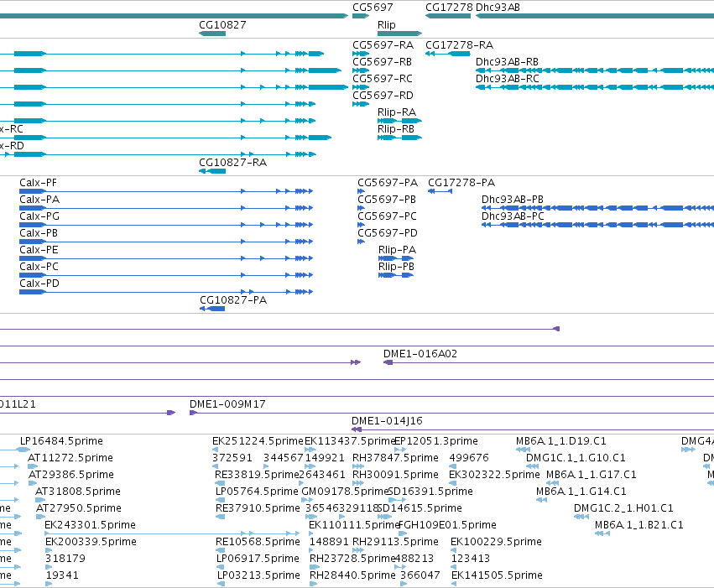Open EST RH30091.5prime
The height and width of the screenshot is (588, 714).
(x=395, y=475)
